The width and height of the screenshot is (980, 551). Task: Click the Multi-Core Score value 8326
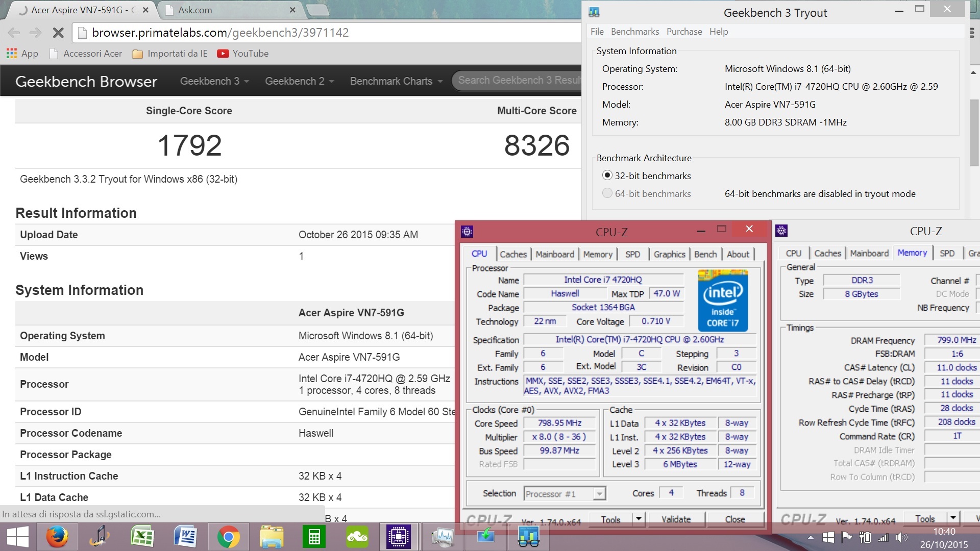(536, 145)
